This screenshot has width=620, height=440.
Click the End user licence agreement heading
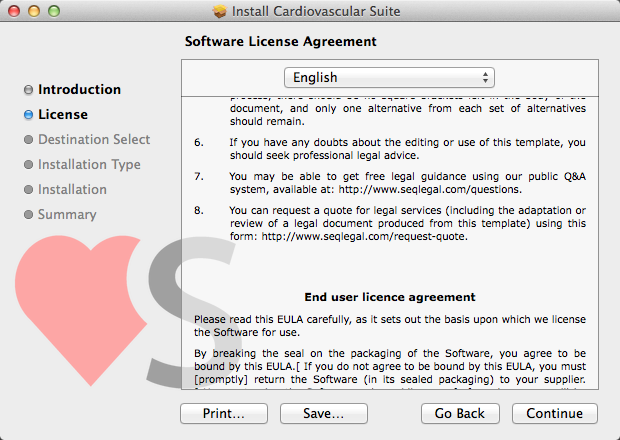pyautogui.click(x=390, y=297)
